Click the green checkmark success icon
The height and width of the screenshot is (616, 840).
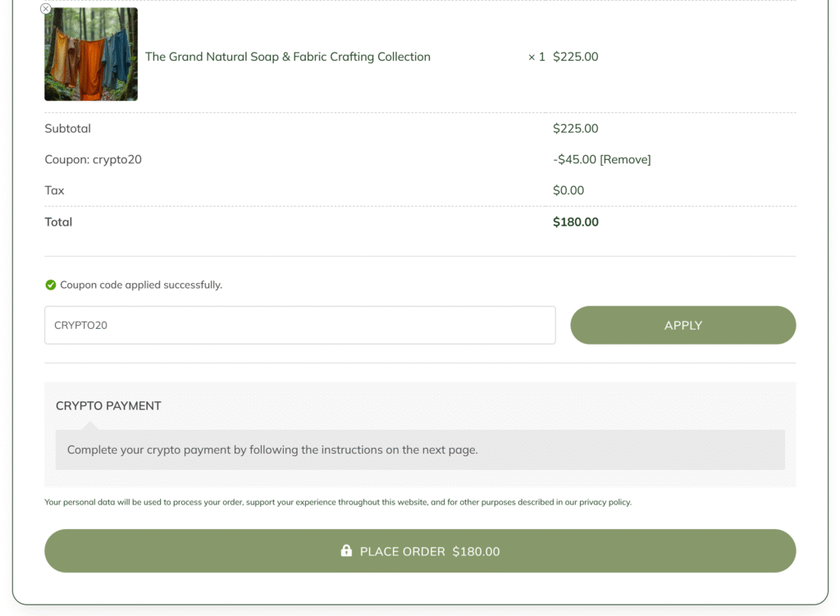[51, 285]
